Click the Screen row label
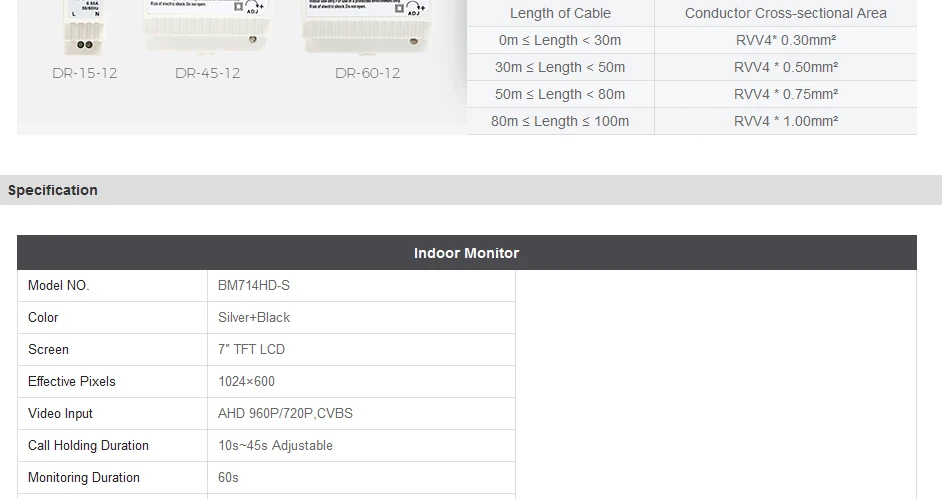 48,349
